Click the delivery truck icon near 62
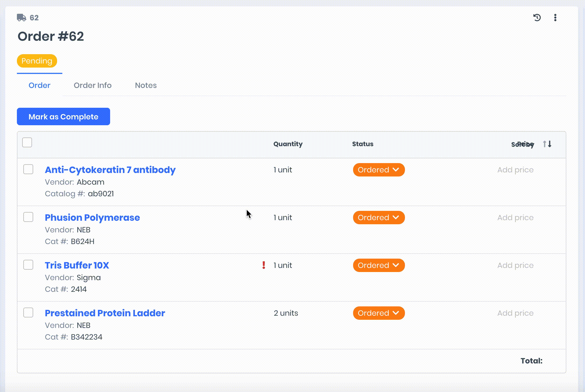The height and width of the screenshot is (392, 585). pyautogui.click(x=22, y=18)
